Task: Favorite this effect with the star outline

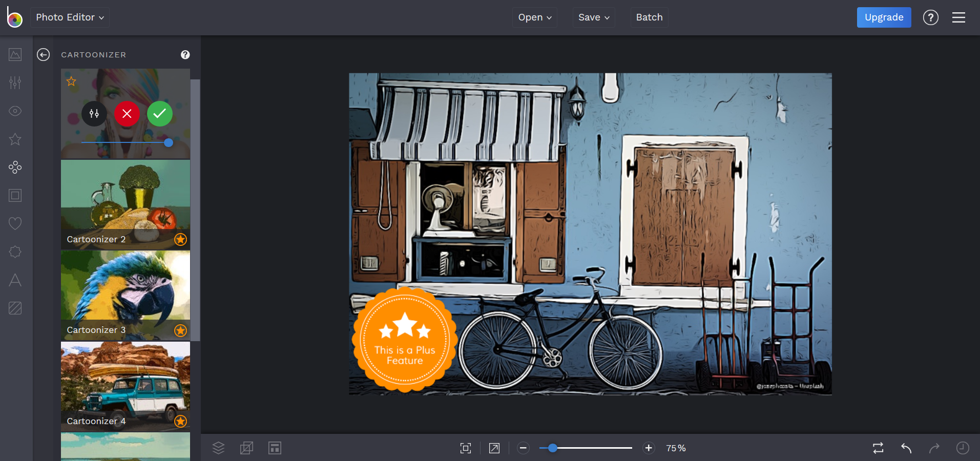Action: [71, 81]
